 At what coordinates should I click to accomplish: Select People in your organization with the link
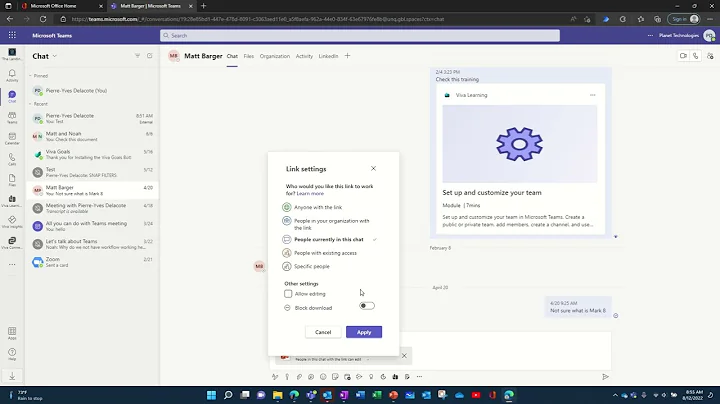pyautogui.click(x=326, y=224)
